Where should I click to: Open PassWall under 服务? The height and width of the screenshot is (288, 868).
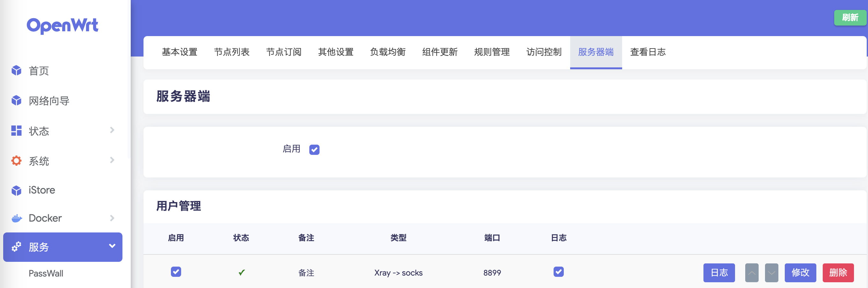point(46,273)
